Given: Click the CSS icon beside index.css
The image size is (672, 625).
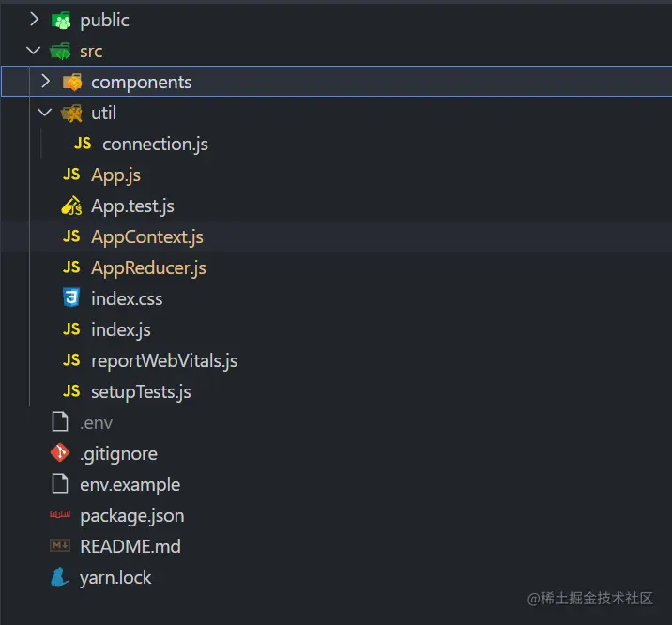Looking at the screenshot, I should point(71,298).
